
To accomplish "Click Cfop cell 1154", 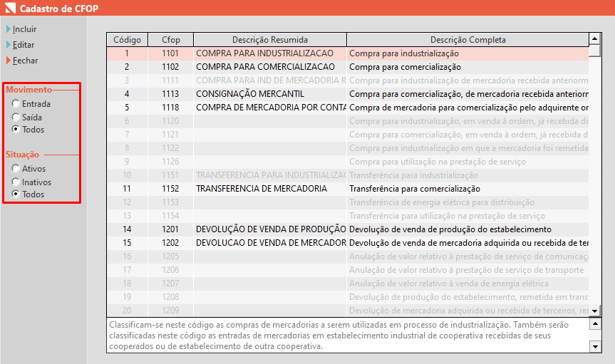I will (170, 216).
